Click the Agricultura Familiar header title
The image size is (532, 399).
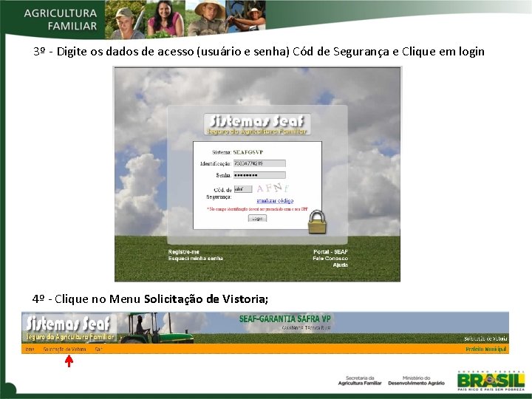pyautogui.click(x=61, y=19)
